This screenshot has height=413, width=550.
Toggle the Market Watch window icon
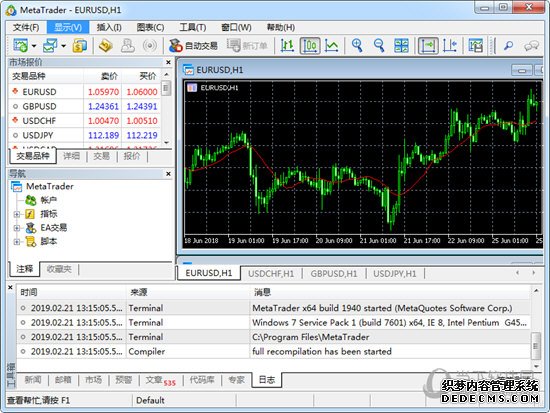80,46
